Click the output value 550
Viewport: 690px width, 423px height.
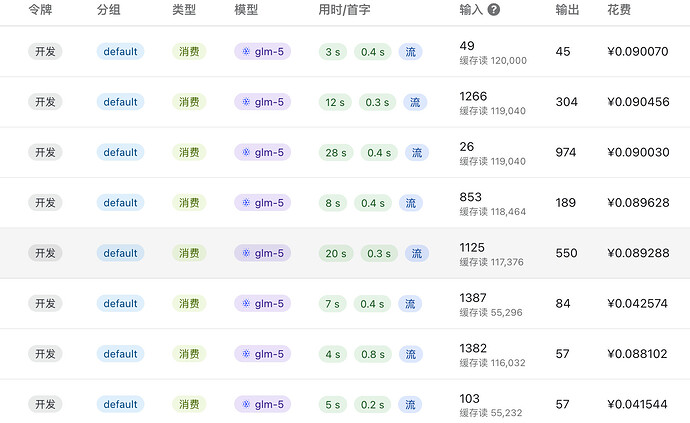566,253
